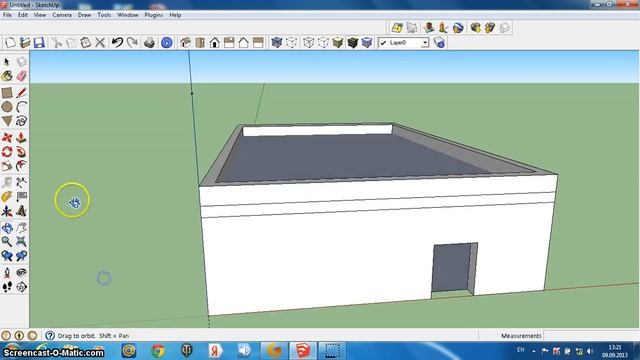Activate the Move tool
Screen dimensions: 640x360
pyautogui.click(x=7, y=138)
